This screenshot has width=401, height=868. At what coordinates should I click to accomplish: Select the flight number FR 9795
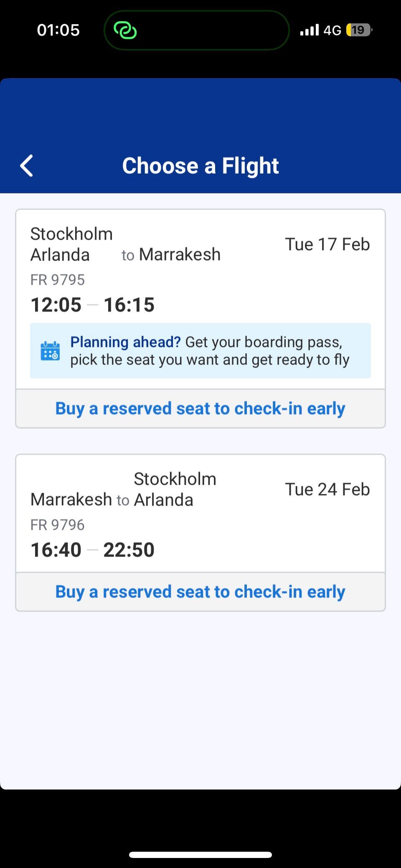pyautogui.click(x=58, y=280)
